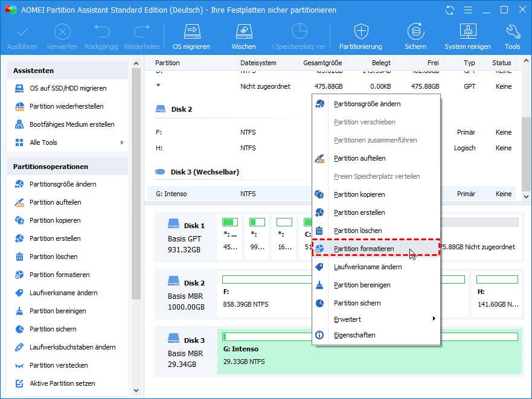532x399 pixels.
Task: Select Partition sichern in context menu
Action: click(376, 303)
